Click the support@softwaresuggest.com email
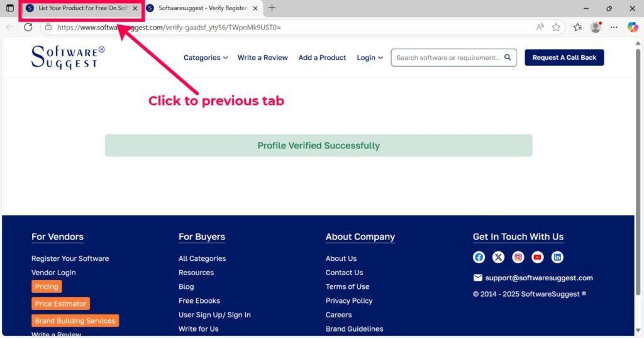 click(x=539, y=278)
